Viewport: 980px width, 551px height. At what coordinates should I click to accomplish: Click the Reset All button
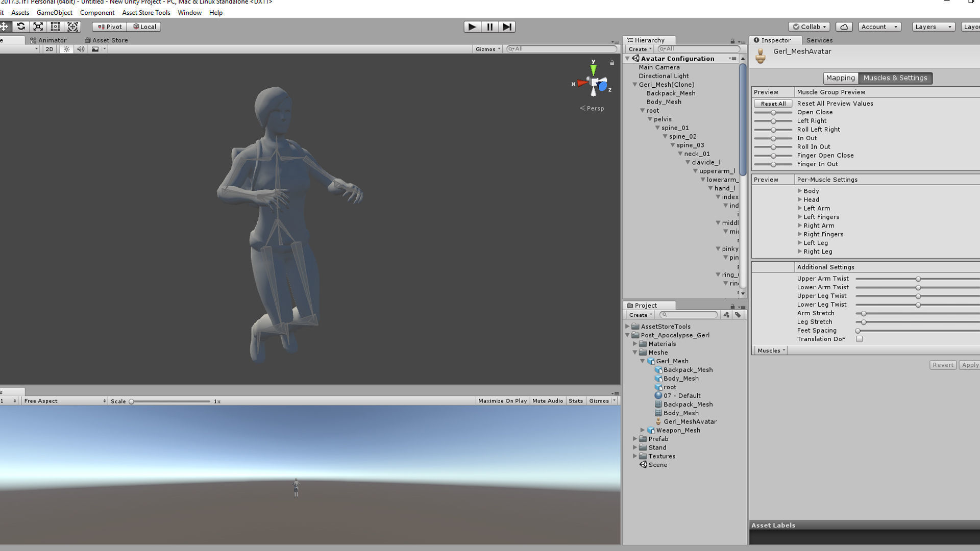click(773, 104)
